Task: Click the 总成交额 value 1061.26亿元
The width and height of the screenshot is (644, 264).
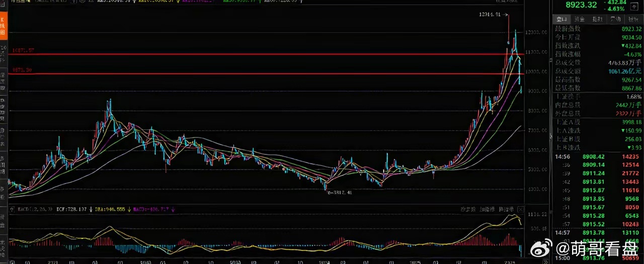Action: (624, 71)
